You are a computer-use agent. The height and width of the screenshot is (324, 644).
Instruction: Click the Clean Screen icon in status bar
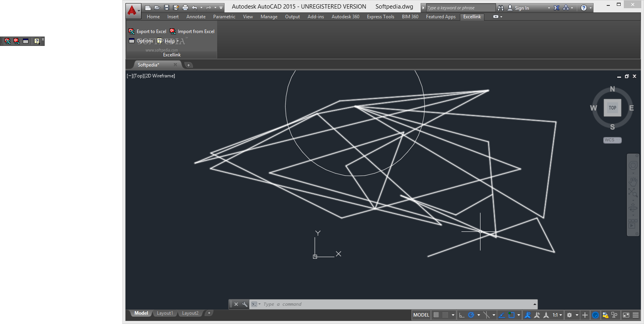tap(626, 315)
